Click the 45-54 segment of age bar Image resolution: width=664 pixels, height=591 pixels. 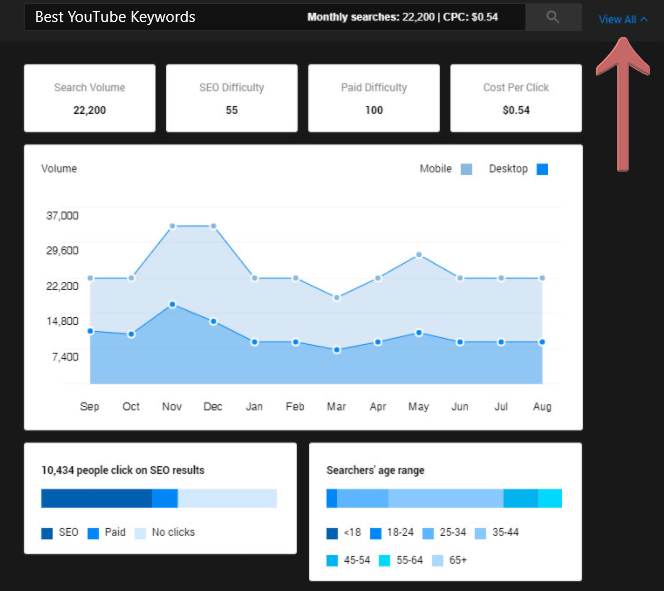pyautogui.click(x=521, y=498)
